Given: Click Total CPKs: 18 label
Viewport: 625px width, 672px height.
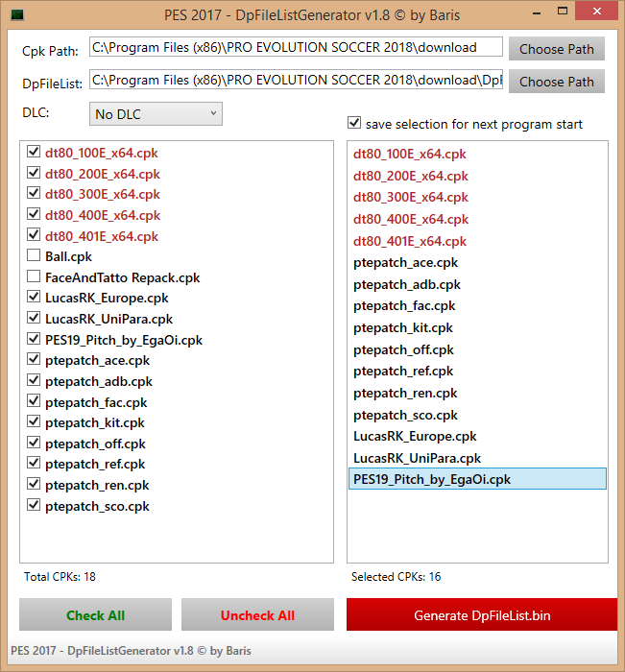Looking at the screenshot, I should (60, 576).
